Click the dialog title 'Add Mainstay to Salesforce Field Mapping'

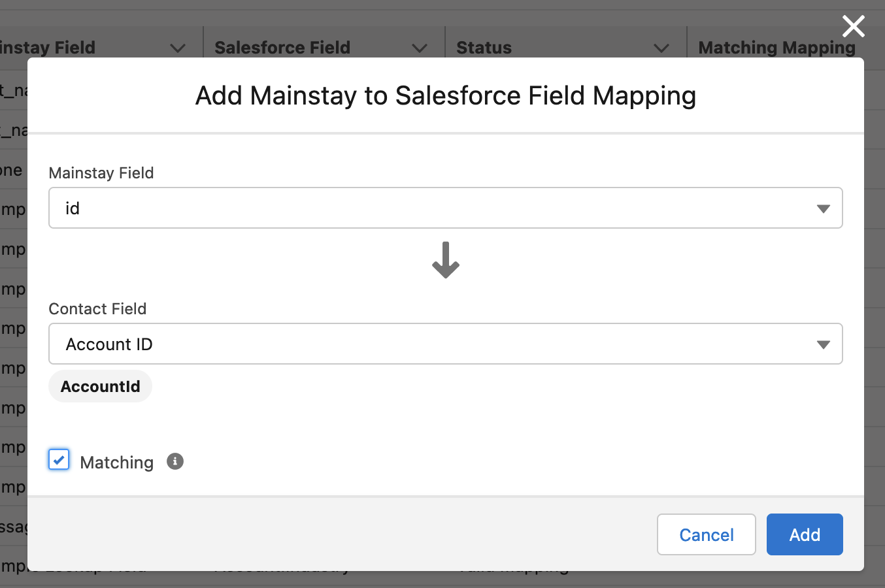tap(446, 95)
